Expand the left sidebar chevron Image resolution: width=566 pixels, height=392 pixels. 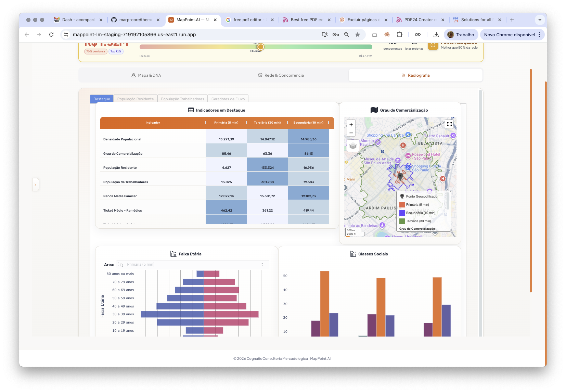pyautogui.click(x=35, y=185)
